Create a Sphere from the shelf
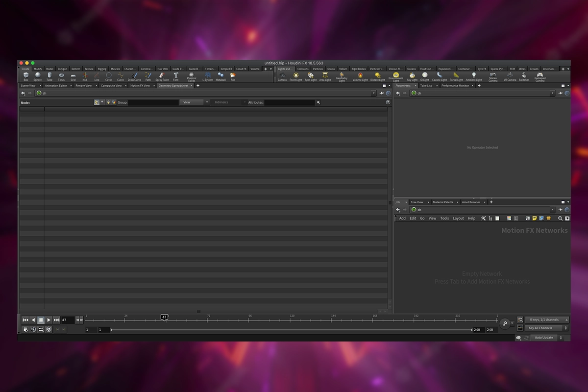Viewport: 588px width, 392px height. click(38, 76)
